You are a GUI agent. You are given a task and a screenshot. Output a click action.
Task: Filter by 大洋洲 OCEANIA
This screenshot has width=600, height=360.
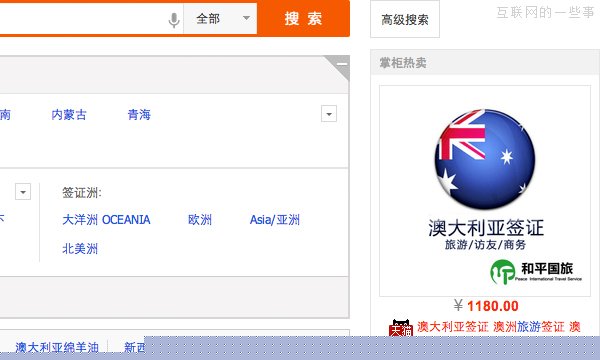(106, 220)
